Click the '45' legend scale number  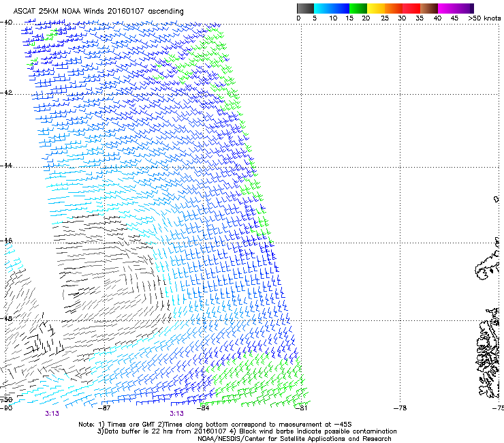[454, 18]
